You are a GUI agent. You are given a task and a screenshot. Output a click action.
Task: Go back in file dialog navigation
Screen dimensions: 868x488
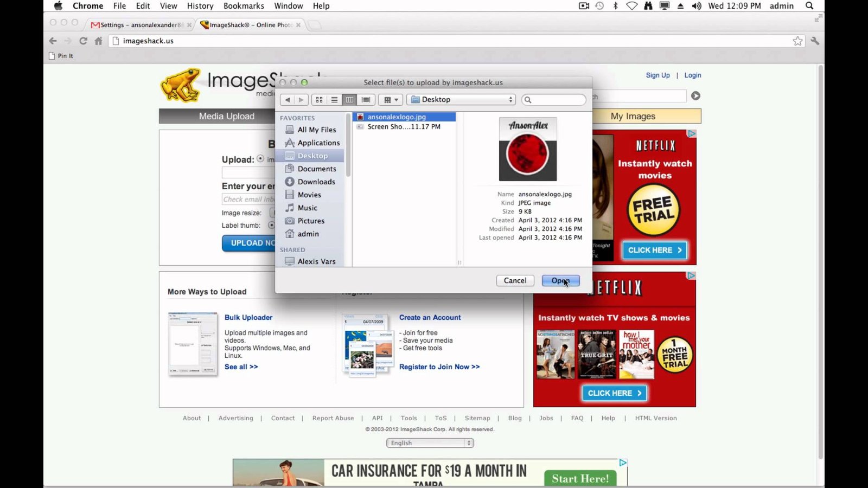pyautogui.click(x=288, y=100)
